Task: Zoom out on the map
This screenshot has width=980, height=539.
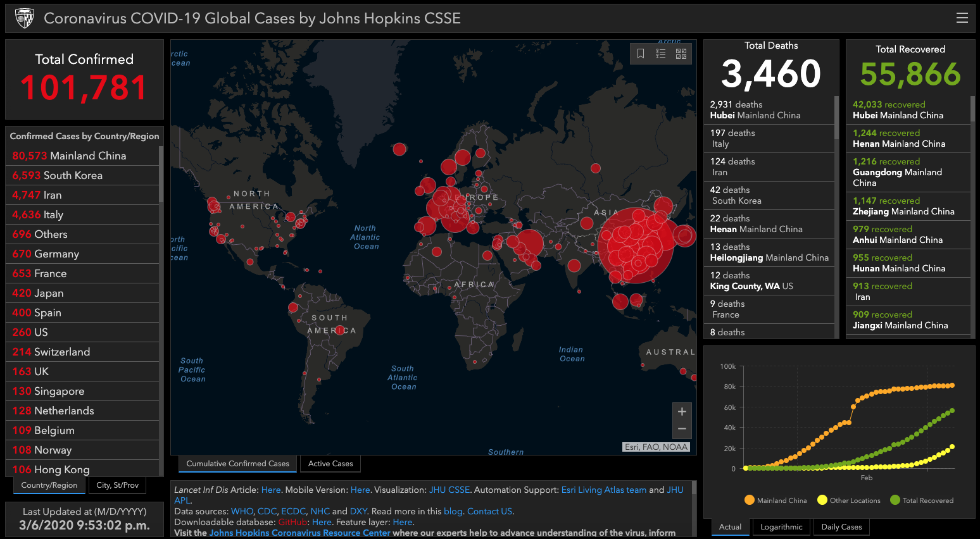Action: [x=682, y=429]
